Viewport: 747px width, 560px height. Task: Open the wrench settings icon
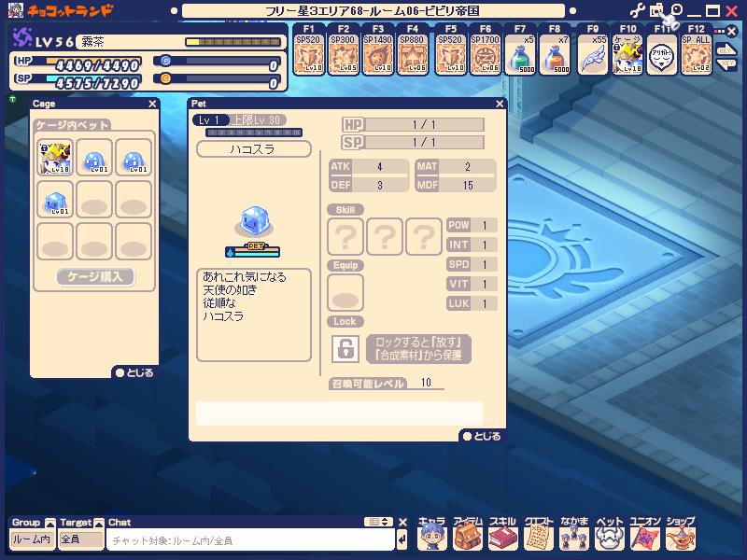(x=638, y=10)
